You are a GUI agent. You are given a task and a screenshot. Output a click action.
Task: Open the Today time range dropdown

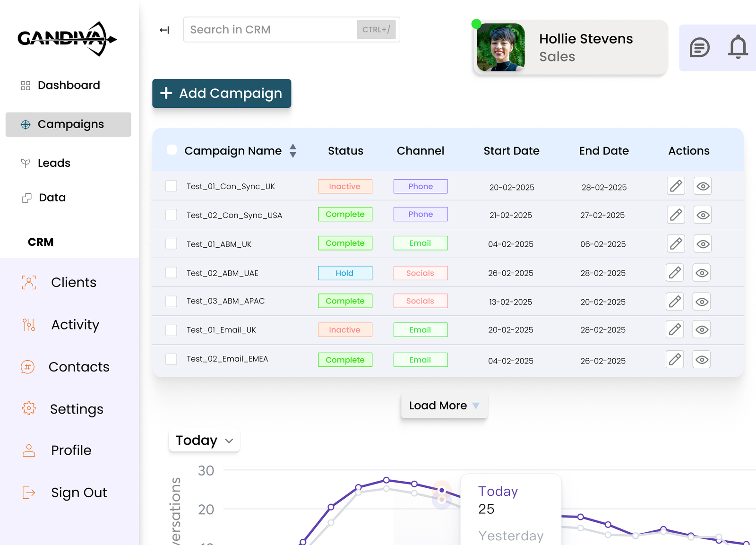point(204,441)
